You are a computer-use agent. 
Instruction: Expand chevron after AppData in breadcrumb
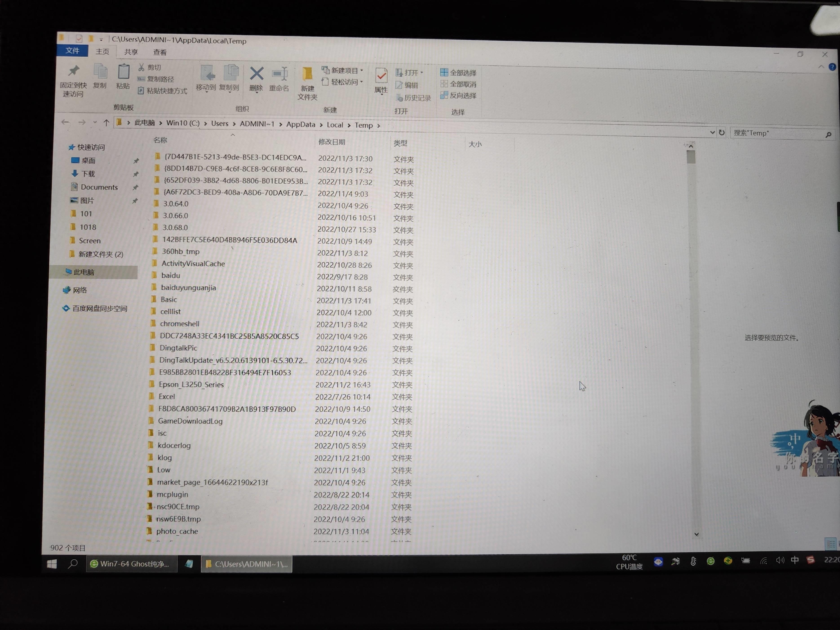[321, 125]
